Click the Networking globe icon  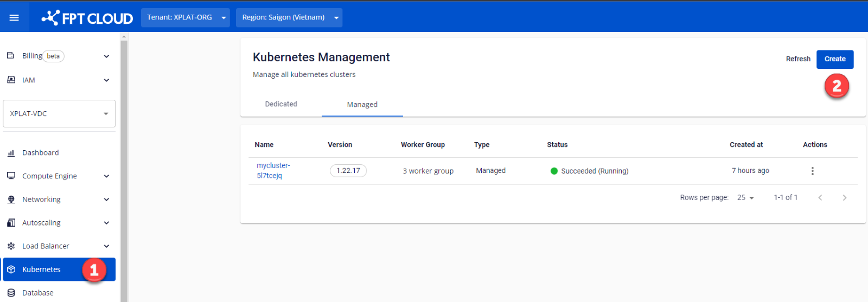pyautogui.click(x=11, y=200)
